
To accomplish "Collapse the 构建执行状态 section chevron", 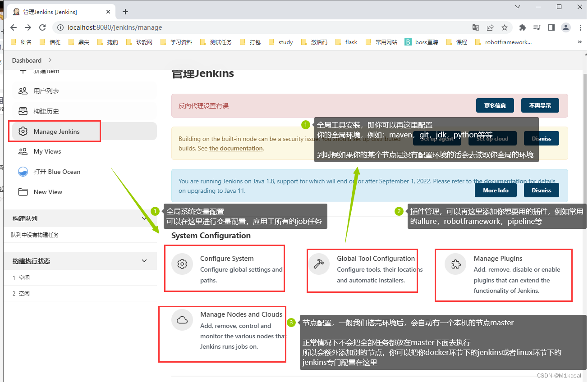I will pos(144,261).
